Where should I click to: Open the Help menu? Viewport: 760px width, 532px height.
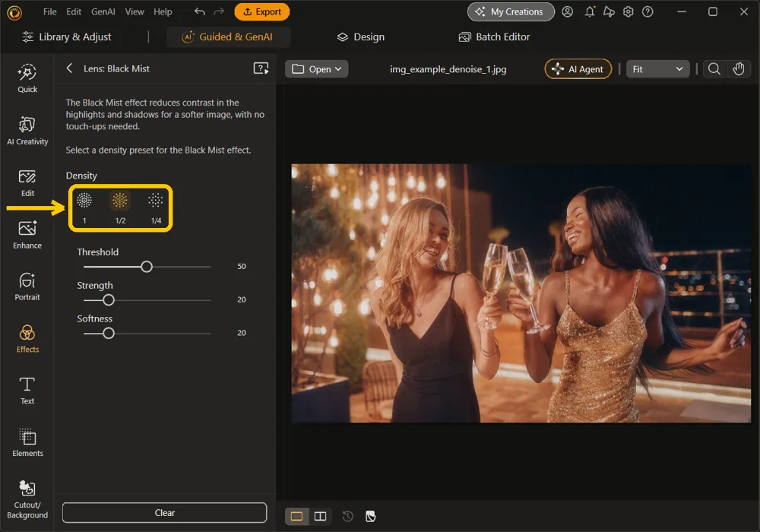click(x=163, y=11)
